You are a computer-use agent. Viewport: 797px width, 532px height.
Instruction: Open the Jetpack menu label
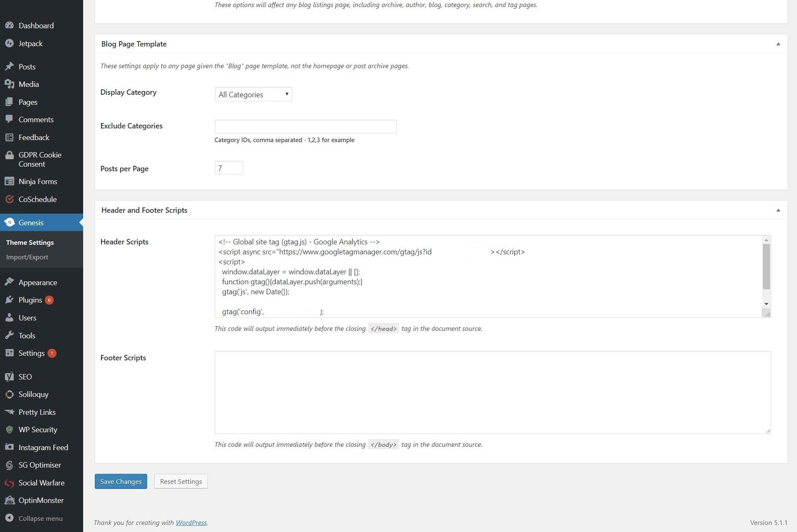point(30,43)
